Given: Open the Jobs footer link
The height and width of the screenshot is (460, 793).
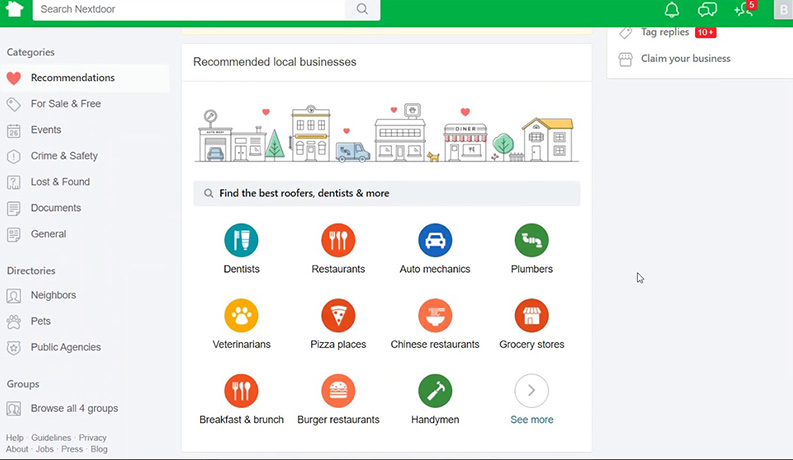Looking at the screenshot, I should 45,449.
